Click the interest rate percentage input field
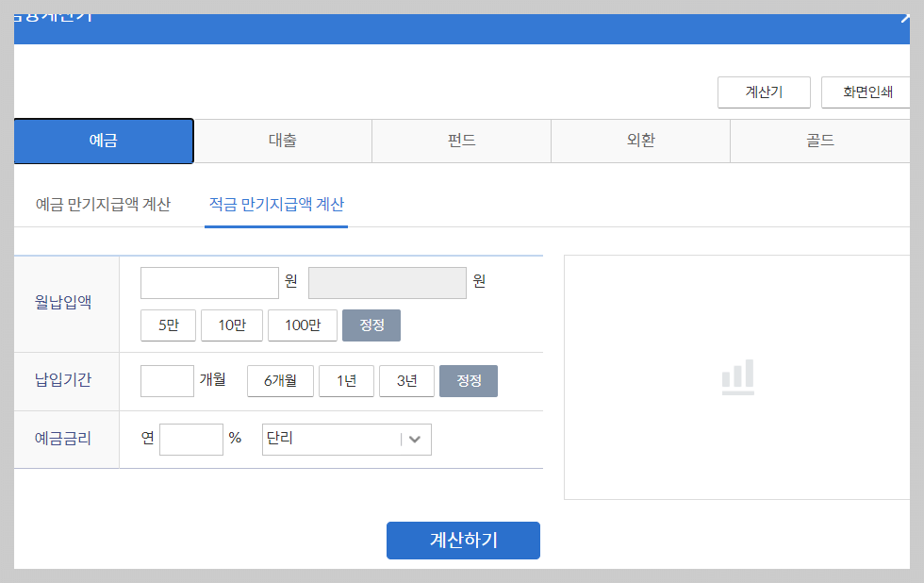Screen dimensions: 924x583 (190, 439)
